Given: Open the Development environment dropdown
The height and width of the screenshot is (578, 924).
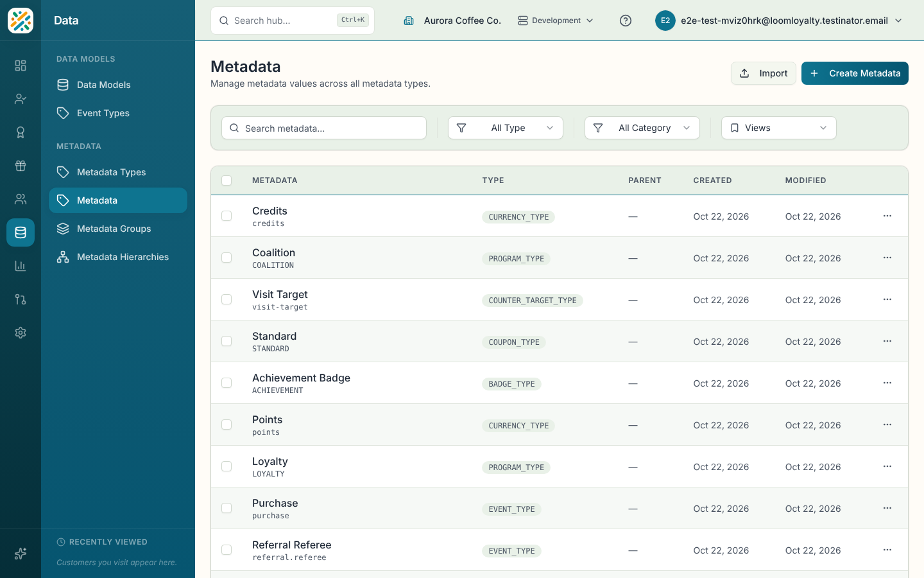Looking at the screenshot, I should point(556,21).
